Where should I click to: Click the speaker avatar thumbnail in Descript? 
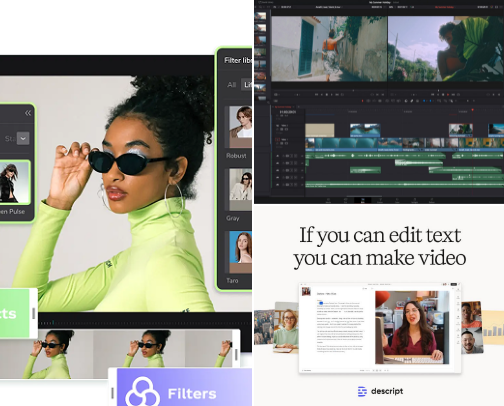[x=306, y=291]
